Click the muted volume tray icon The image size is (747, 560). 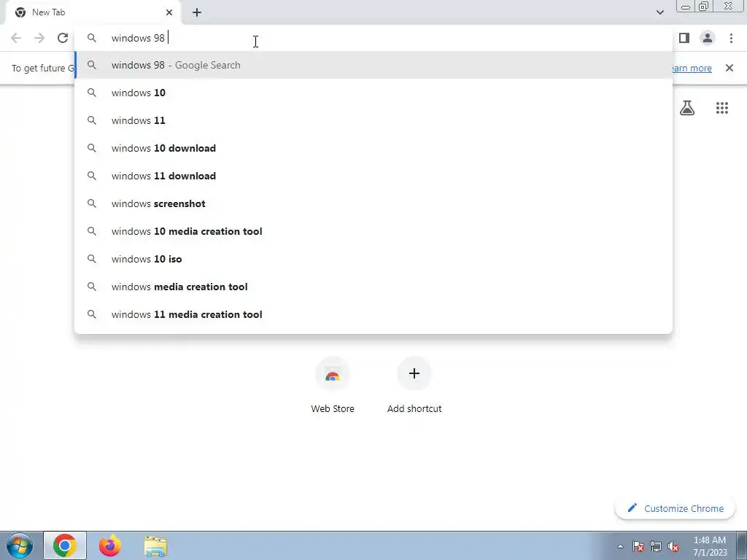coord(673,547)
